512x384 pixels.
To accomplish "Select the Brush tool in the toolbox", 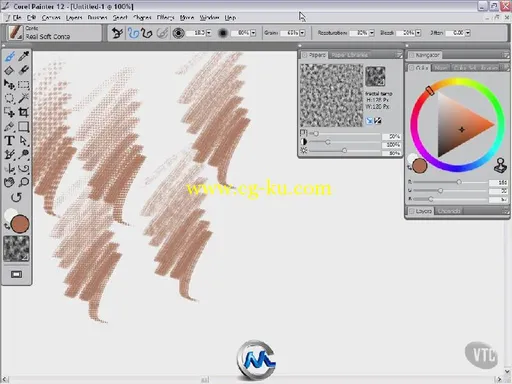I will 10,56.
